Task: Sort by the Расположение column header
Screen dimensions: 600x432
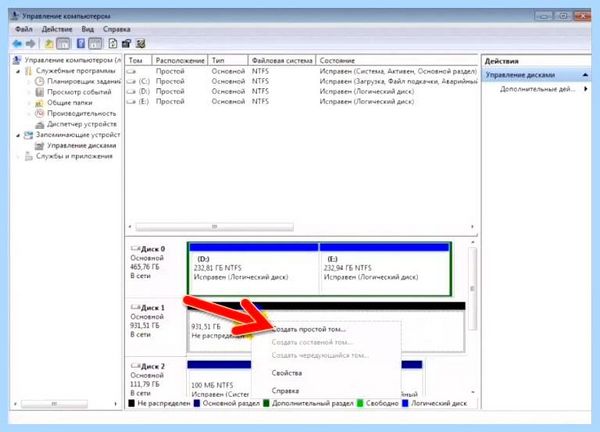Action: tap(180, 60)
